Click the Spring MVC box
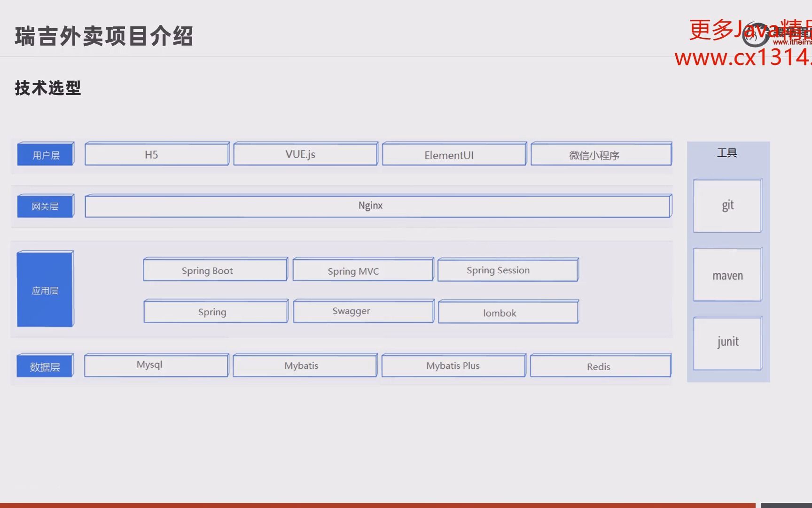Viewport: 812px width, 508px height. click(x=363, y=270)
